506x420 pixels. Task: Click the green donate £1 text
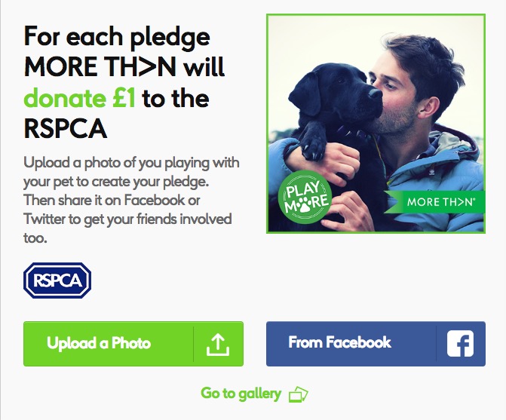click(80, 98)
